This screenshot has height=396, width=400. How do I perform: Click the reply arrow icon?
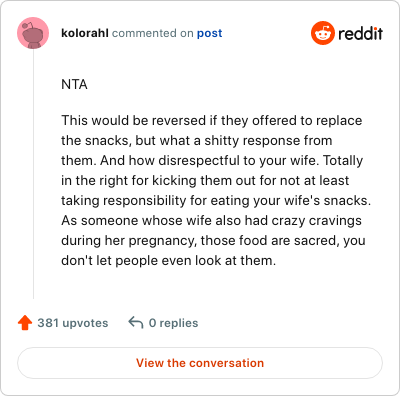(136, 323)
